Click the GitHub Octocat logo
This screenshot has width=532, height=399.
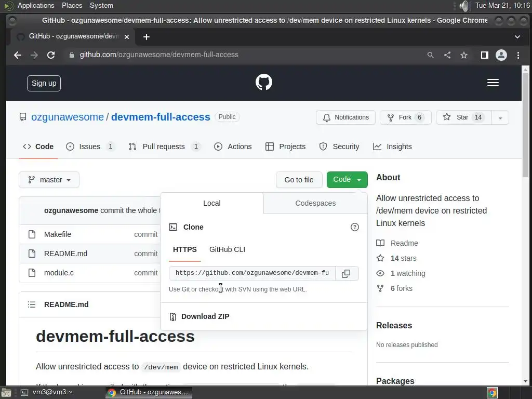click(263, 83)
